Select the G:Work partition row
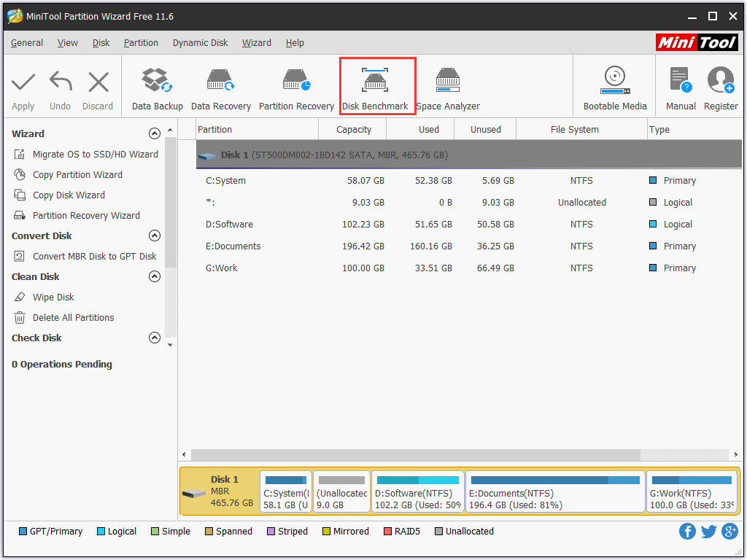Viewport: 747px width, 560px height. coord(469,268)
